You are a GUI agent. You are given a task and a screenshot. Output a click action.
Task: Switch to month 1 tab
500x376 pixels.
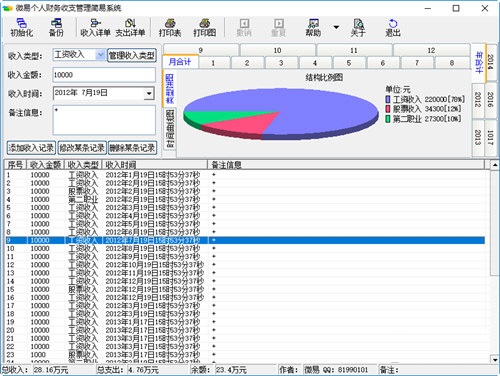point(213,63)
